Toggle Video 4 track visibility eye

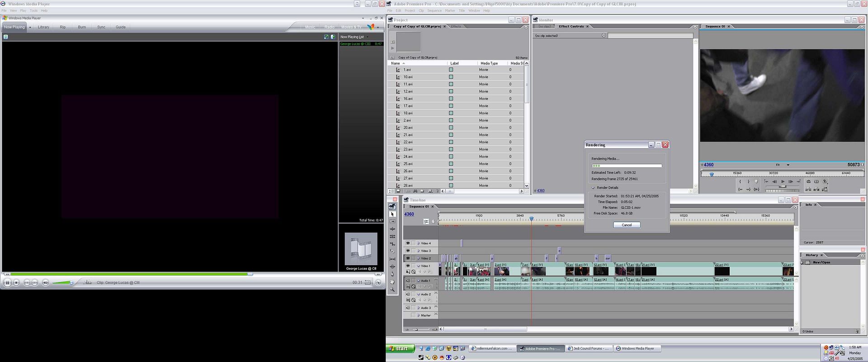click(408, 243)
